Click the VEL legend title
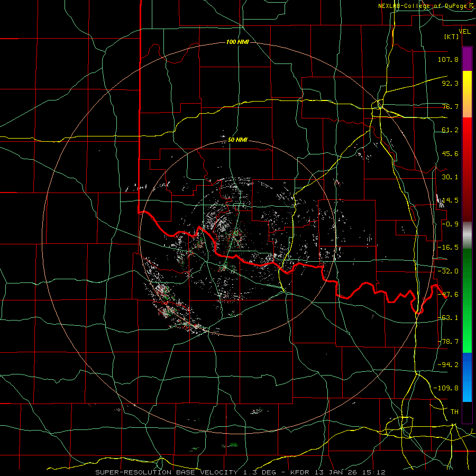The image size is (476, 476). coord(464,31)
